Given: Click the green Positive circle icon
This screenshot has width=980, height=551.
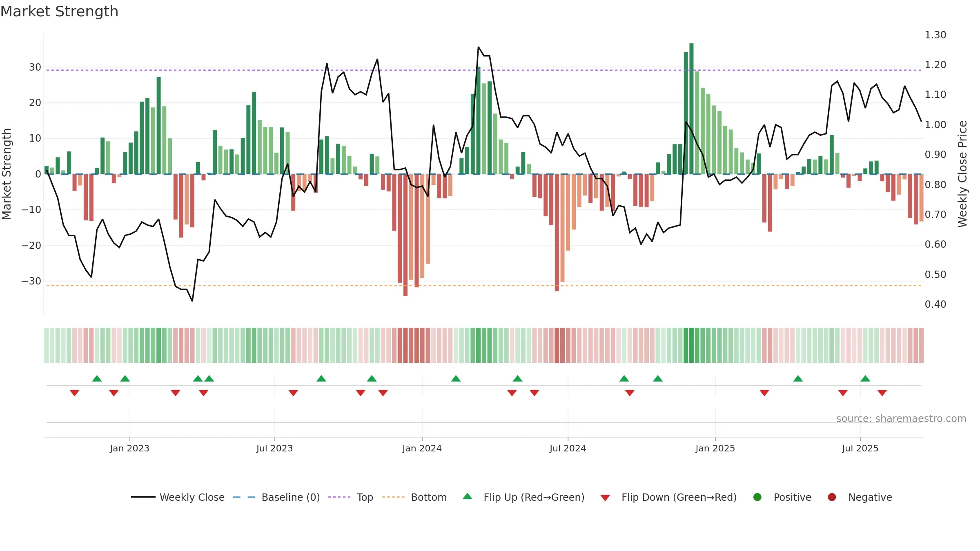Looking at the screenshot, I should (757, 497).
